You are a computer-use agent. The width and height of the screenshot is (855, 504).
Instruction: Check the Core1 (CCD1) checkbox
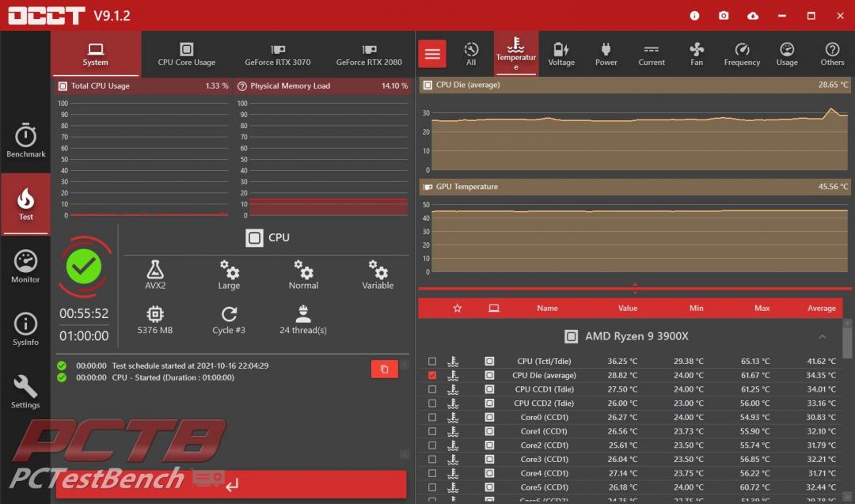point(432,431)
